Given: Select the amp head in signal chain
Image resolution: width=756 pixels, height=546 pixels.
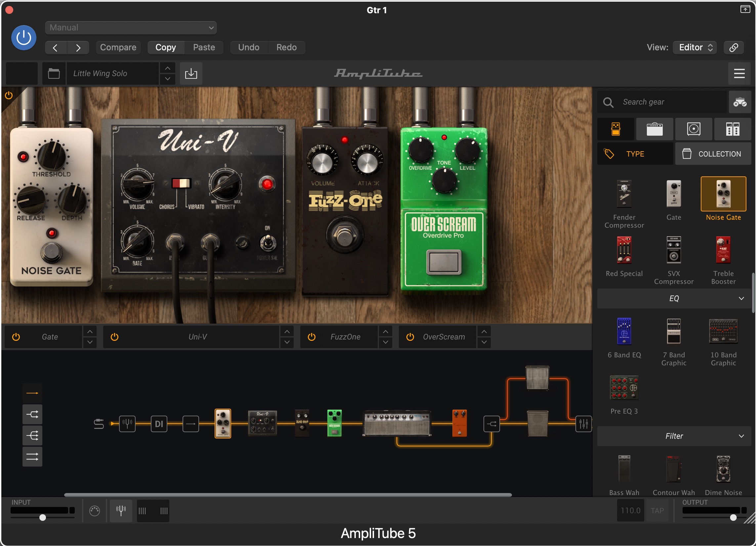Looking at the screenshot, I should pos(397,424).
